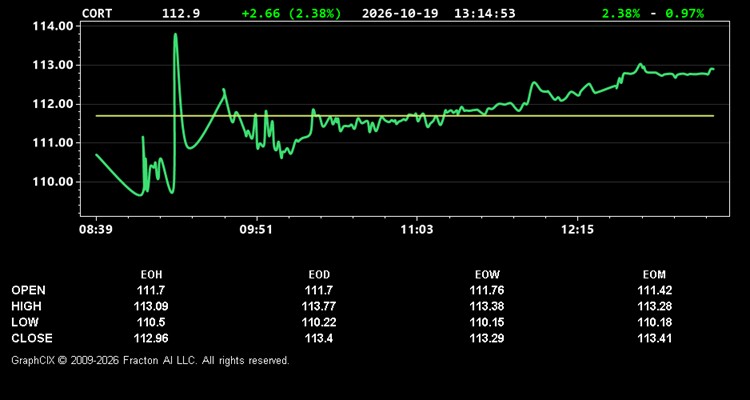This screenshot has width=750, height=400.
Task: Click the CLOSE row label
Action: click(x=32, y=338)
